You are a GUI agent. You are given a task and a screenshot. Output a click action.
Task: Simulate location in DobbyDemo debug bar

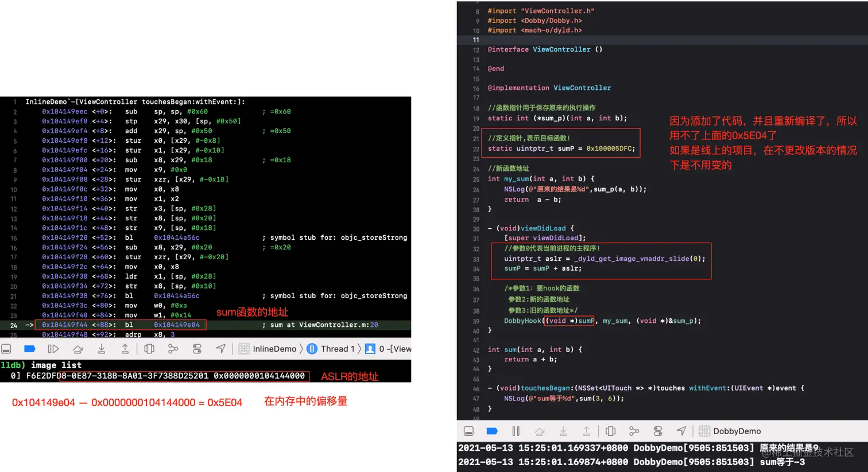tap(681, 431)
